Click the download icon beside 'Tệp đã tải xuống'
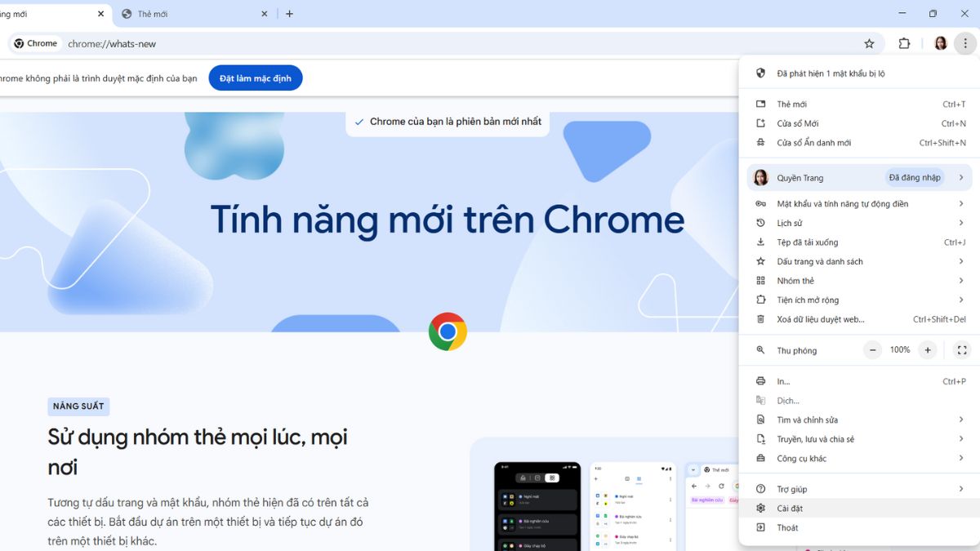The height and width of the screenshot is (551, 980). pos(761,242)
